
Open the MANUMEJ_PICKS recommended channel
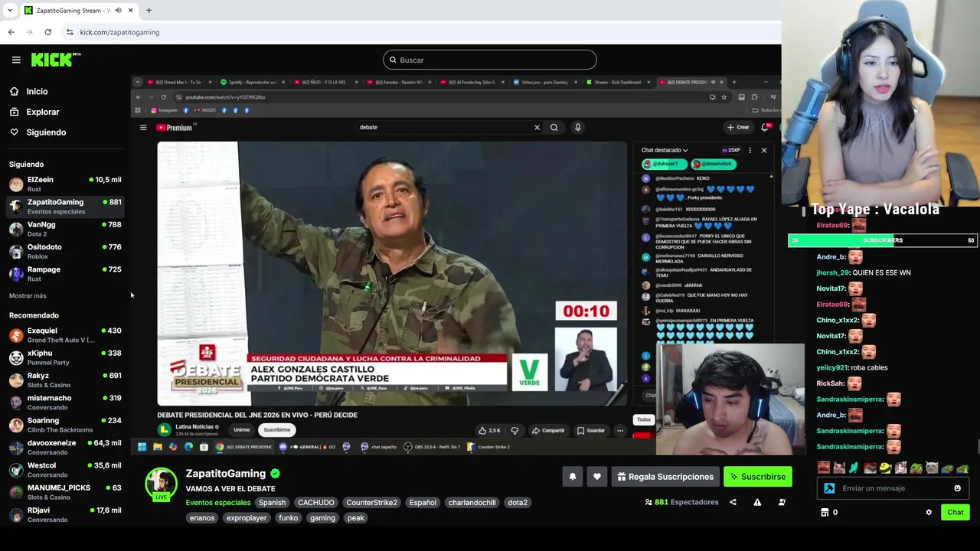65,492
